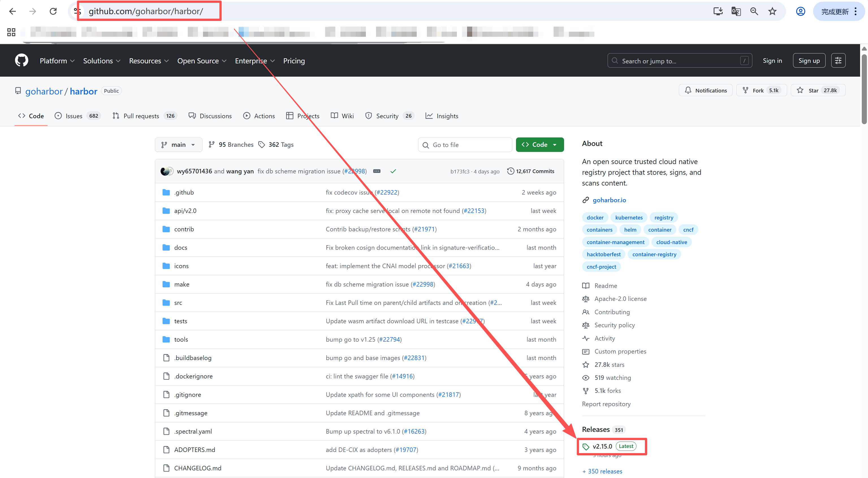This screenshot has height=478, width=868.
Task: Open the green Code dropdown button
Action: 540,145
